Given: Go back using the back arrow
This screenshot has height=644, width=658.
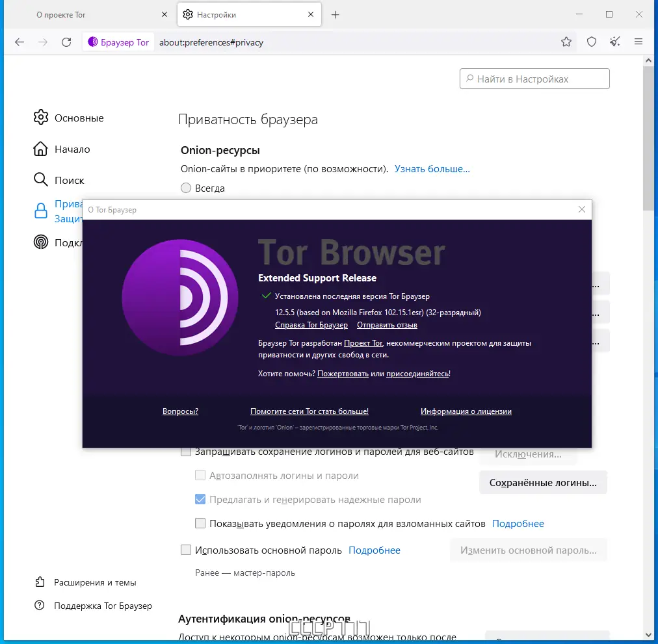Looking at the screenshot, I should pos(20,42).
